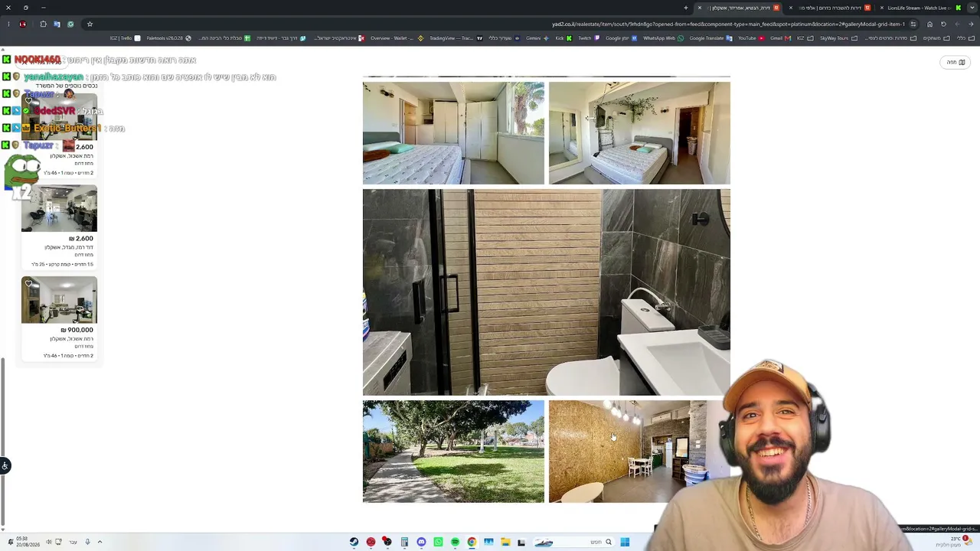Open the Gmail bookmark
Screen dimensions: 980x551
(779, 38)
